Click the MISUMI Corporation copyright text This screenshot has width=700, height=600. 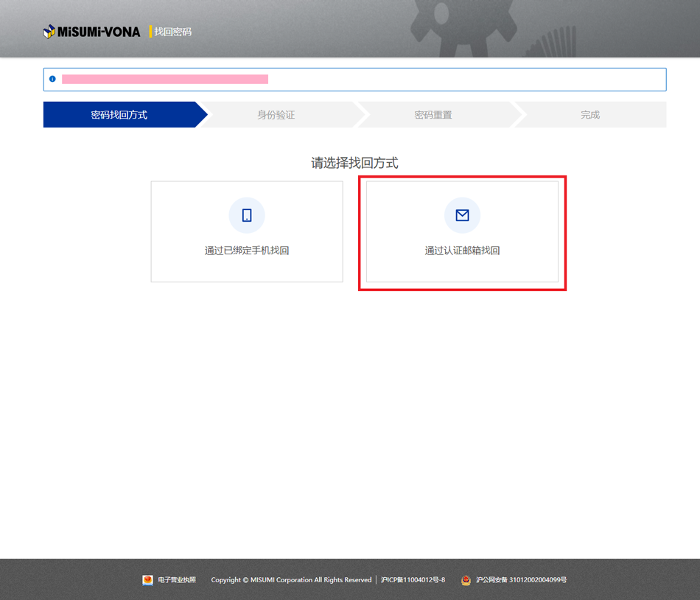291,580
